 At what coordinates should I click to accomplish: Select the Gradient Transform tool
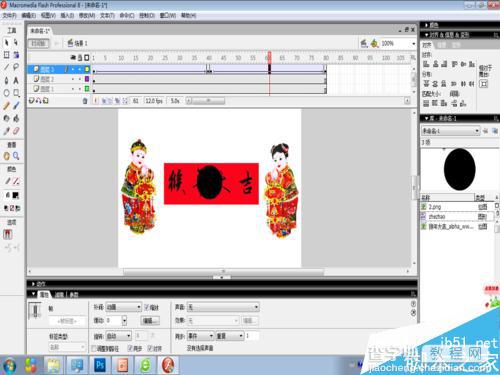pyautogui.click(x=16, y=55)
